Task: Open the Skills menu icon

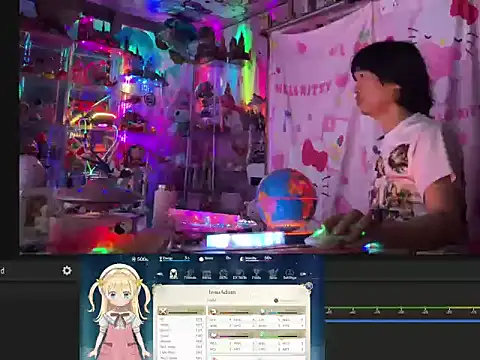Action: 223,274
